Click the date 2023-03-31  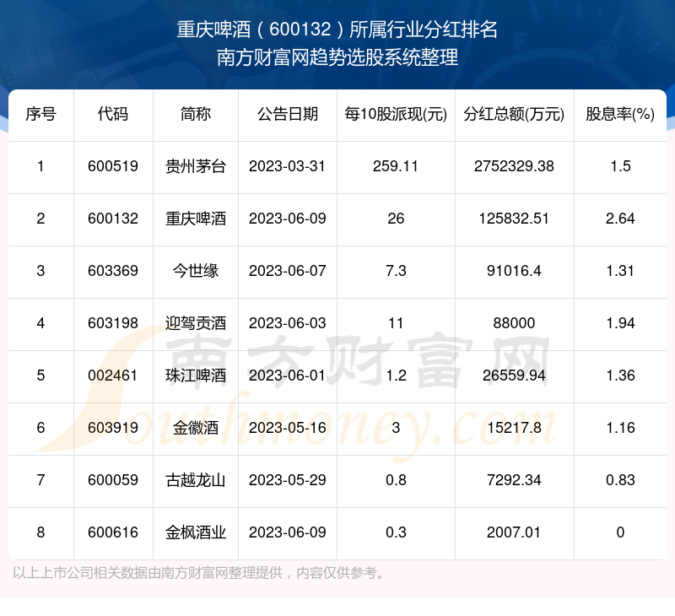pos(287,166)
